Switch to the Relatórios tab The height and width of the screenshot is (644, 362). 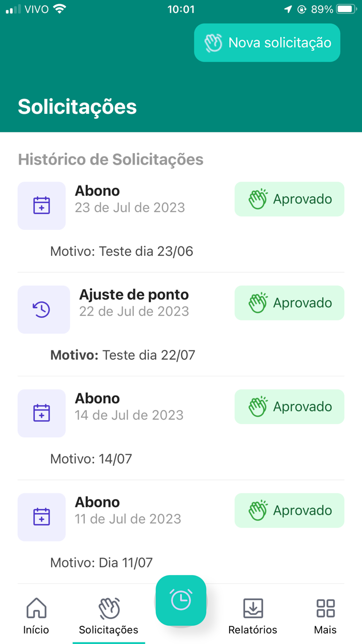pos(253,616)
